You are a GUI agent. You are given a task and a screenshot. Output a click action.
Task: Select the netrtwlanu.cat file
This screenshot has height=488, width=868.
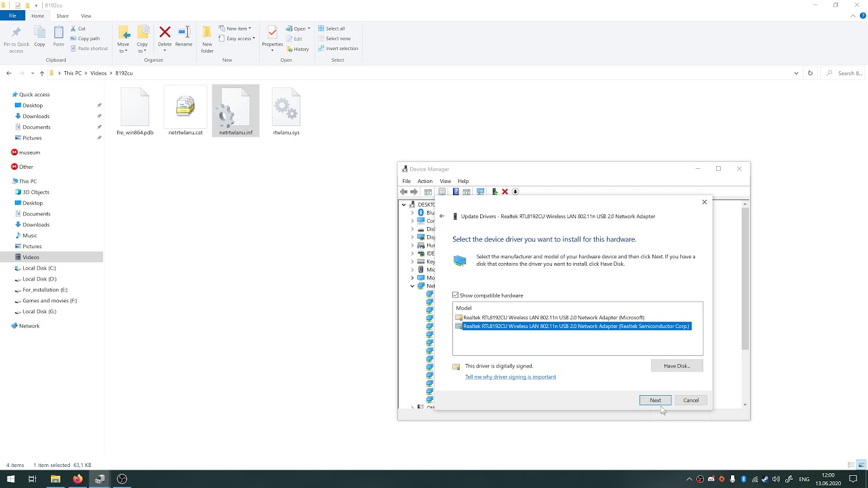click(x=185, y=112)
